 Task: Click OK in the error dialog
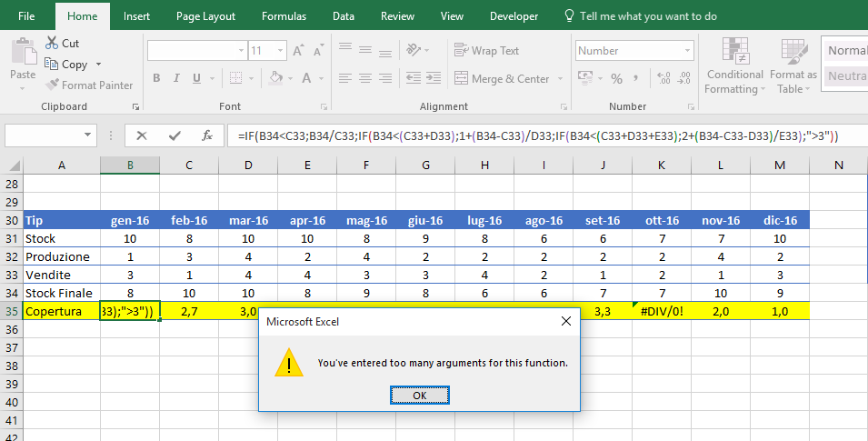[x=420, y=395]
